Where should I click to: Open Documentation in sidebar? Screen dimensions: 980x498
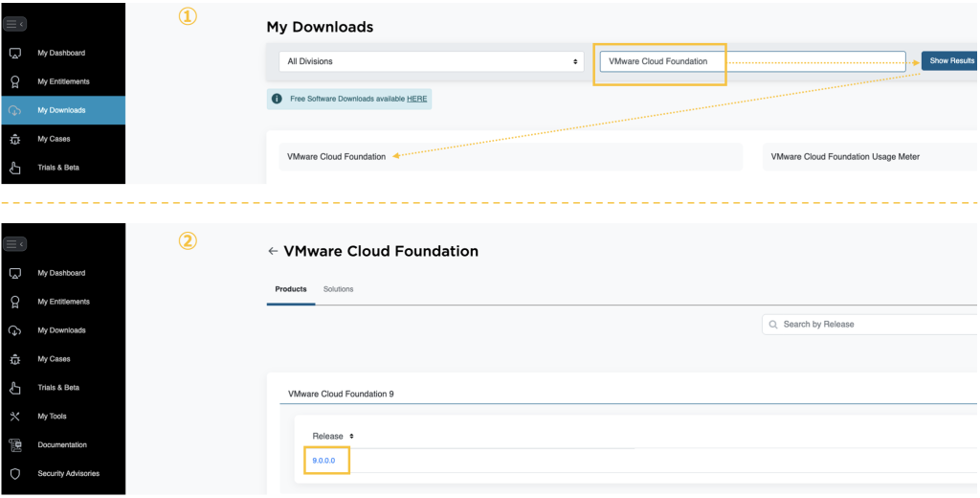[62, 445]
